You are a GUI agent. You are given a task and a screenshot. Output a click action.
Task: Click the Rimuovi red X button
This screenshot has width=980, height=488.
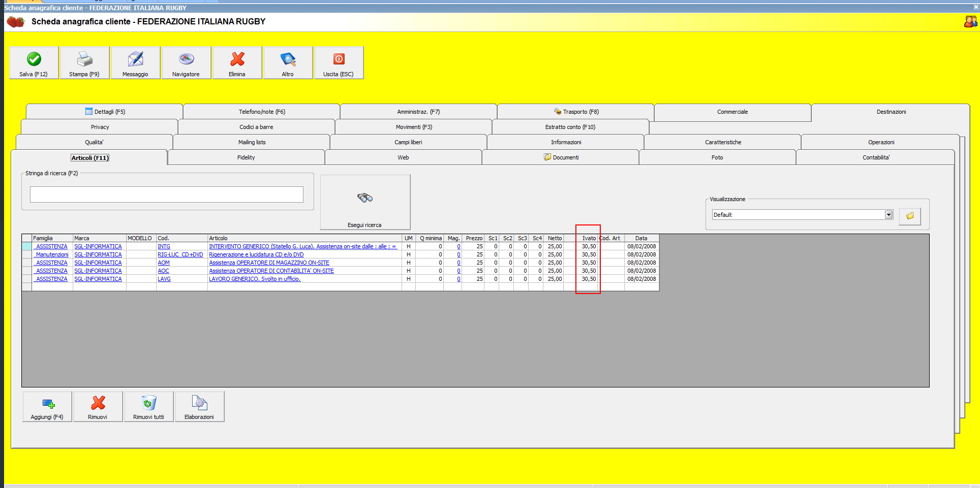(x=98, y=406)
